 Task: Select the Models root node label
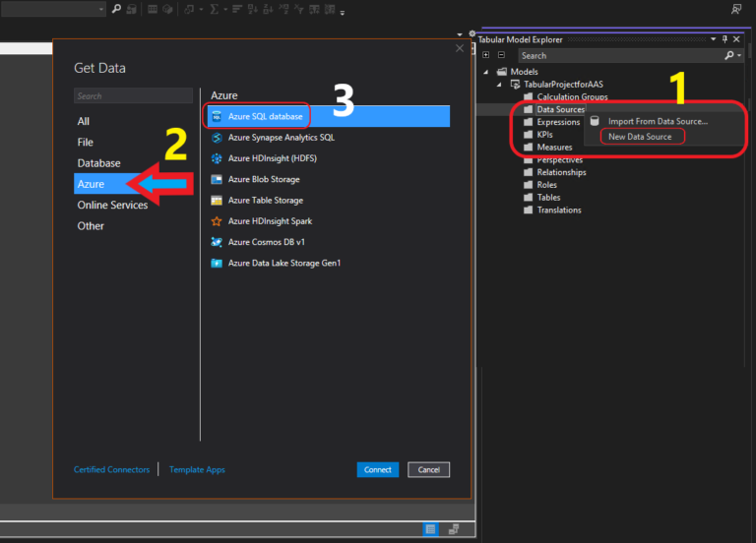[x=524, y=72]
